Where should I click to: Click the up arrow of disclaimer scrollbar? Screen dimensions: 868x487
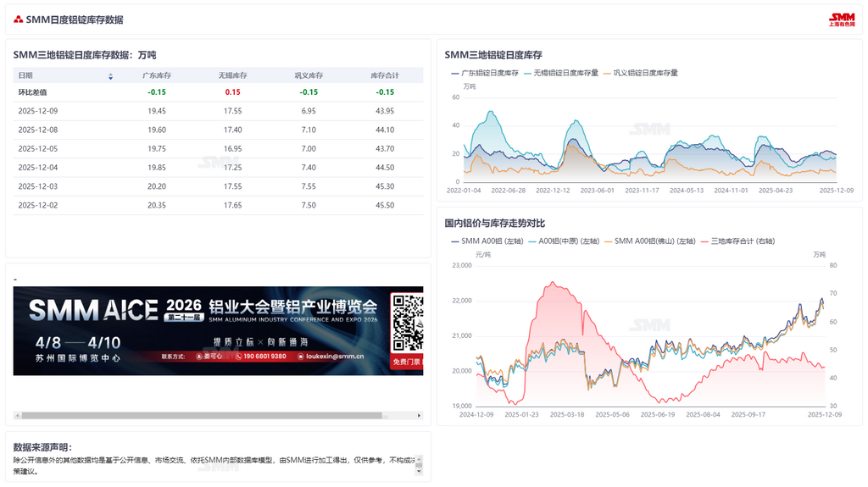tap(419, 458)
